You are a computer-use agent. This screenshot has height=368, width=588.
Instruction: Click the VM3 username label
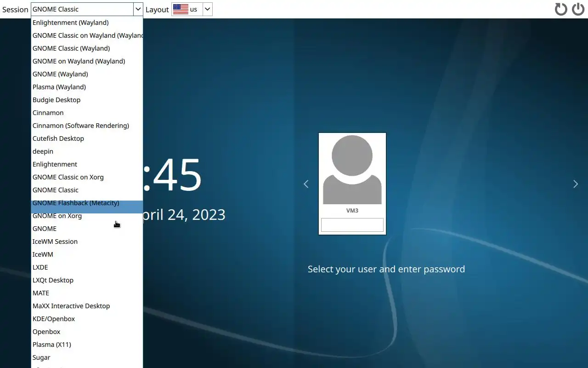pyautogui.click(x=352, y=211)
